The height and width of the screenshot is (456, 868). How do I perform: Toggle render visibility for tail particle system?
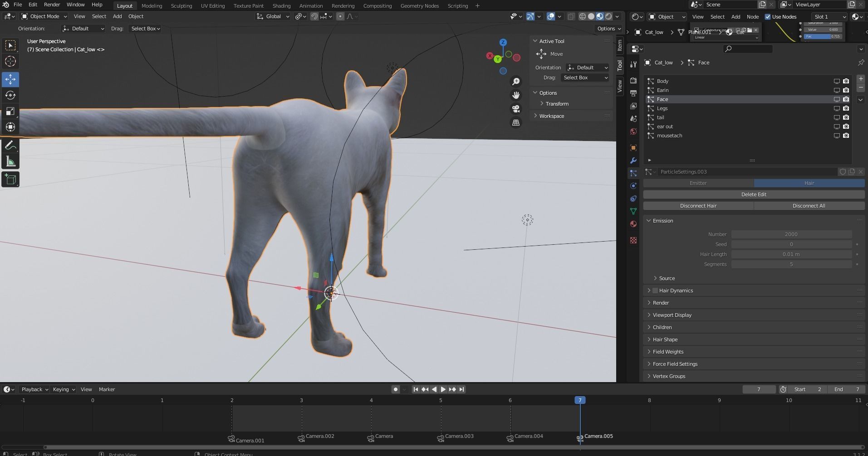(x=846, y=117)
